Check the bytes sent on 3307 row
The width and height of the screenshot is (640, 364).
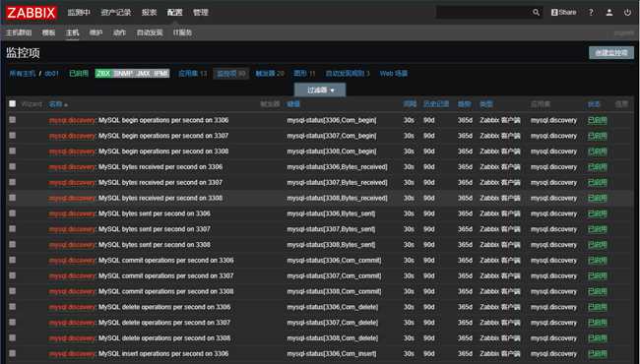pos(13,228)
